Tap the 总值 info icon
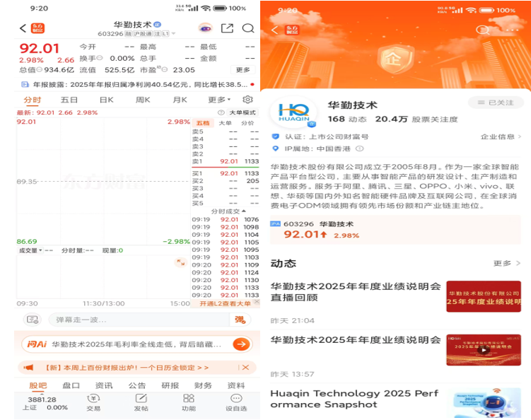This screenshot has height=420, width=531. point(40,70)
